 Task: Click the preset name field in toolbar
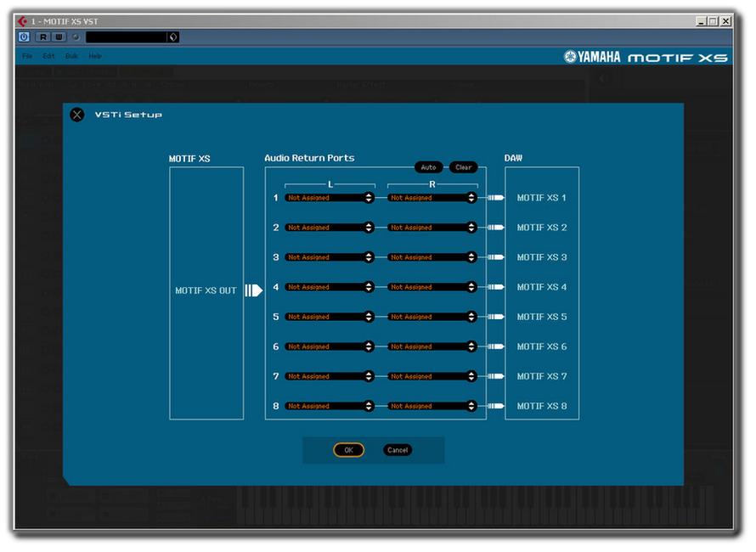pyautogui.click(x=126, y=37)
